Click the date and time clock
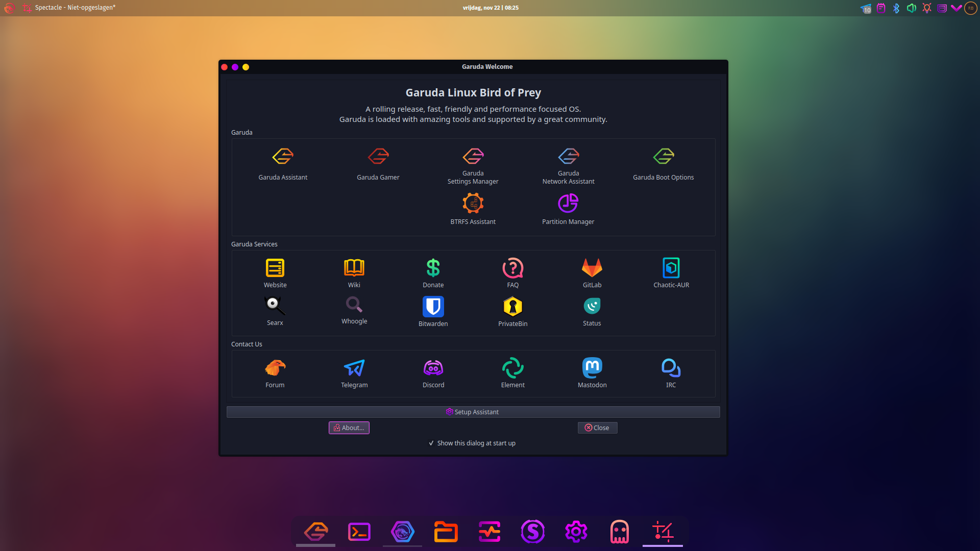Image resolution: width=980 pixels, height=551 pixels. click(491, 8)
